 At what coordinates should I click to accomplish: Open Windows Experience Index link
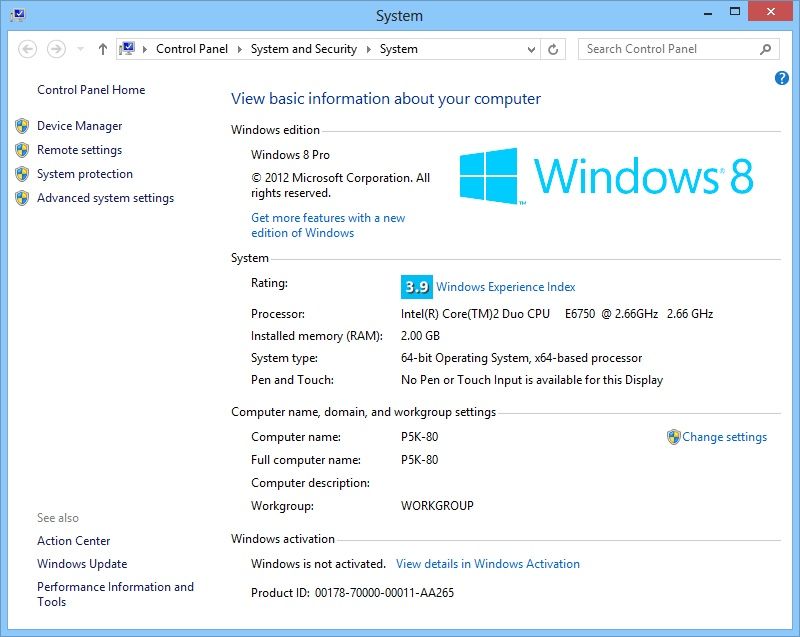click(506, 287)
